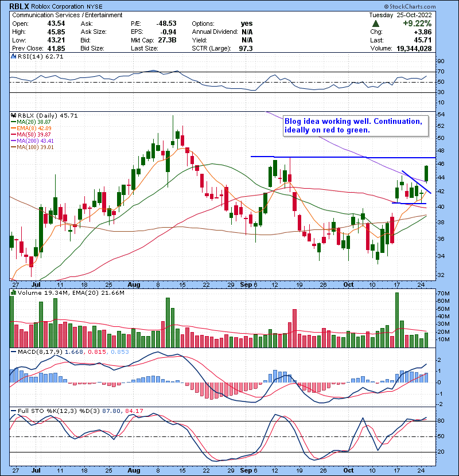Click the volume bars icon beside Volume label
Viewport: 459px width, 476px height.
(x=14, y=292)
